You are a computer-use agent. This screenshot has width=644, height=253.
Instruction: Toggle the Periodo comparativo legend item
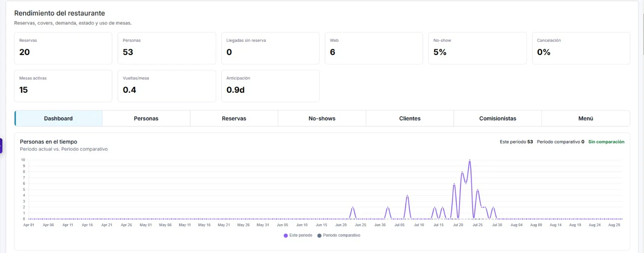tap(339, 235)
